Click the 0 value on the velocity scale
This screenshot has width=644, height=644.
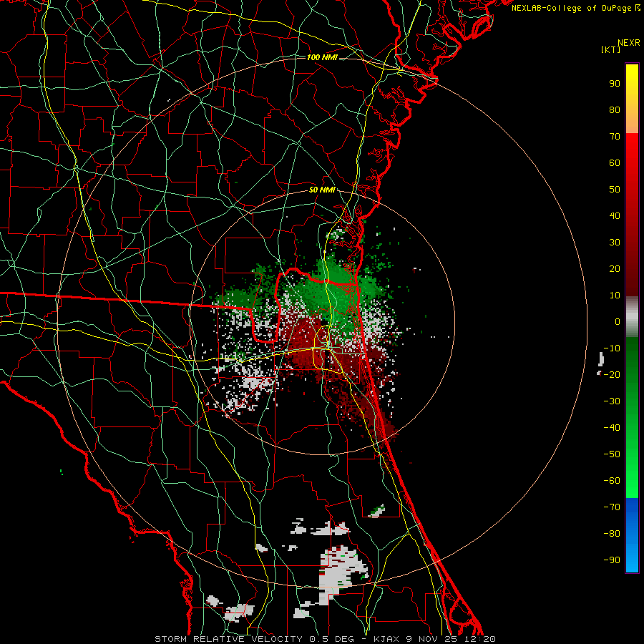pyautogui.click(x=618, y=321)
